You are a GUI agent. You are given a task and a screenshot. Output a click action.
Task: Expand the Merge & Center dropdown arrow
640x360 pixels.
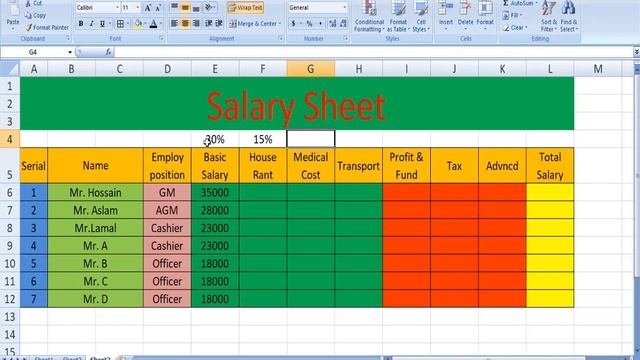coord(280,24)
